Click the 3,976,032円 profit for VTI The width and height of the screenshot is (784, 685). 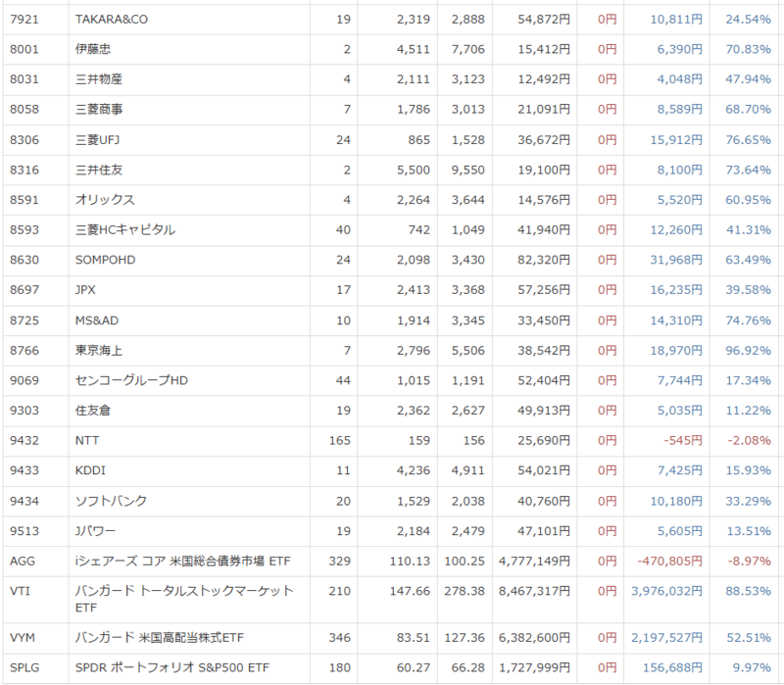pyautogui.click(x=667, y=591)
